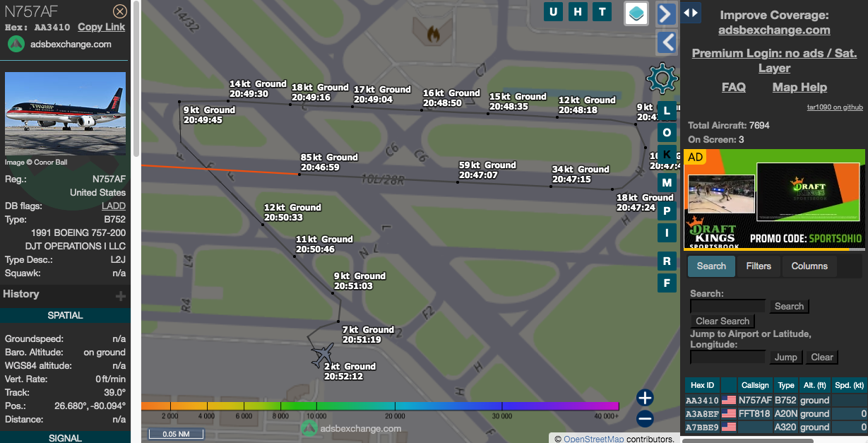
Task: Open the map layer switcher
Action: click(637, 13)
